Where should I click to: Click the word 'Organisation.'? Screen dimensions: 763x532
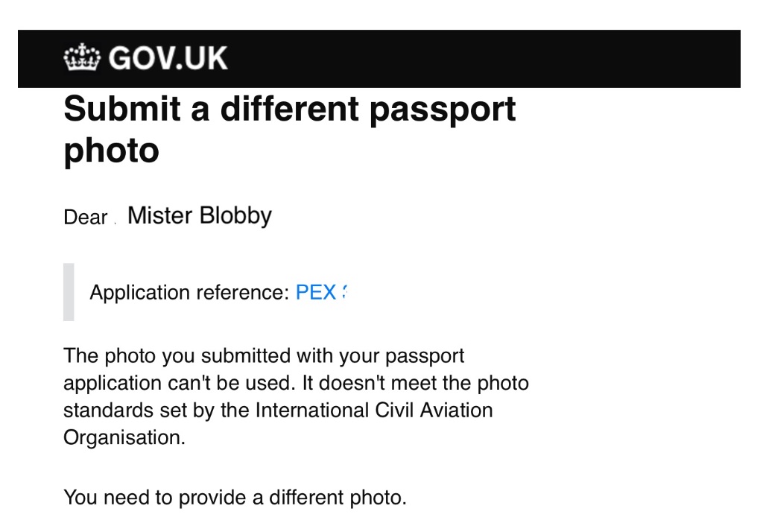coord(124,438)
